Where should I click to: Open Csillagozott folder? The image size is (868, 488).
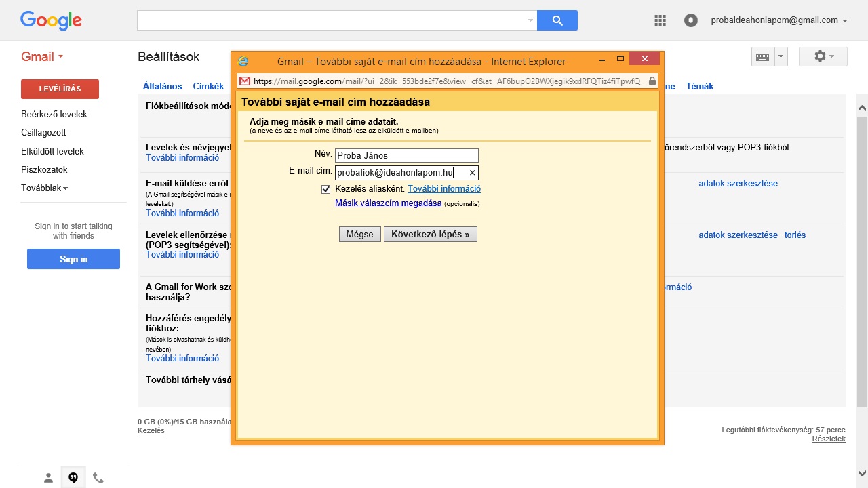coord(43,132)
